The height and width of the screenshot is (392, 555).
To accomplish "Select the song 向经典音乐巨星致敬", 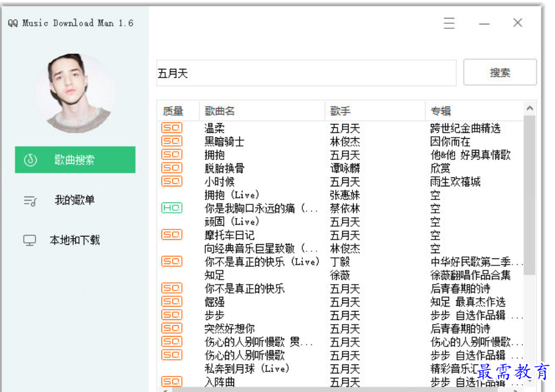I will pos(261,248).
